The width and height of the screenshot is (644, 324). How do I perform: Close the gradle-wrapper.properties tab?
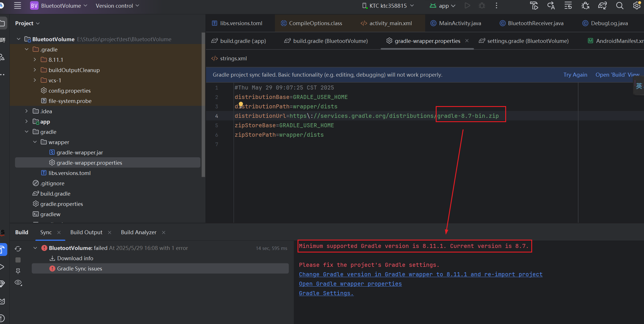point(467,41)
